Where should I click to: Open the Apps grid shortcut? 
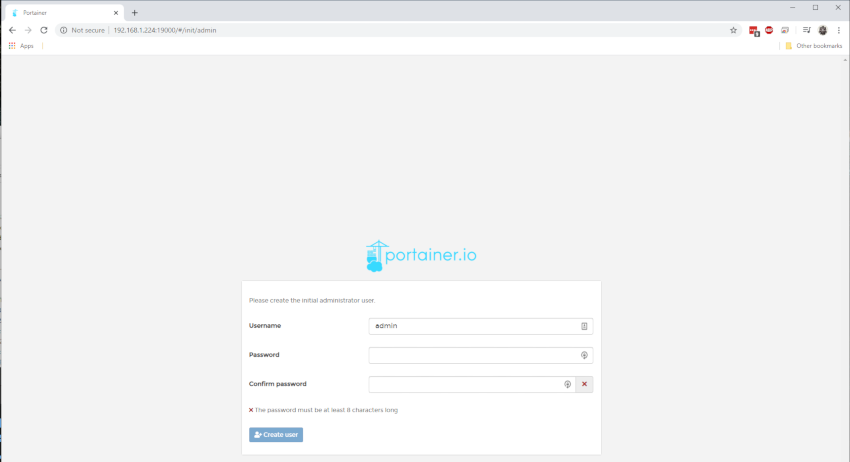click(21, 46)
